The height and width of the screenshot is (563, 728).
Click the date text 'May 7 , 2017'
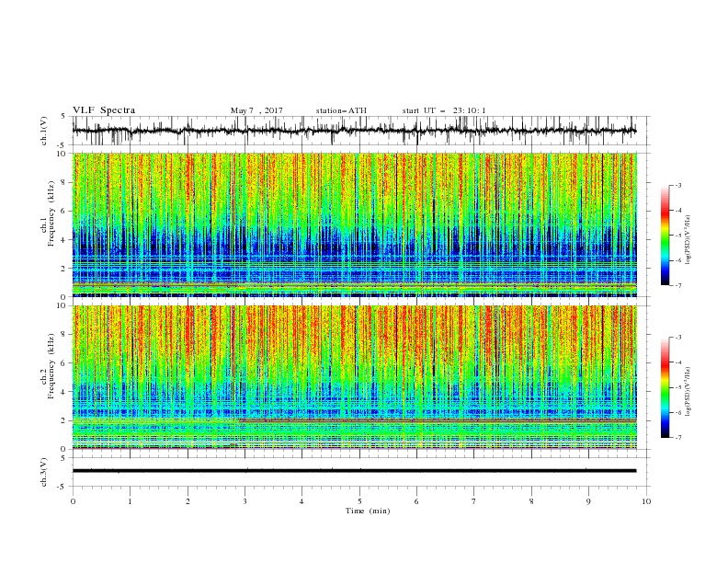tap(256, 110)
